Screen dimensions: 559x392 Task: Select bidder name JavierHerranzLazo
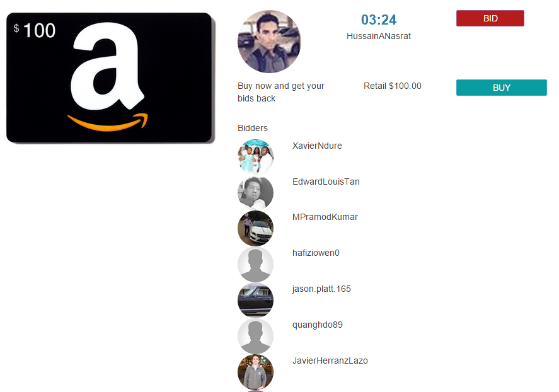pos(330,360)
